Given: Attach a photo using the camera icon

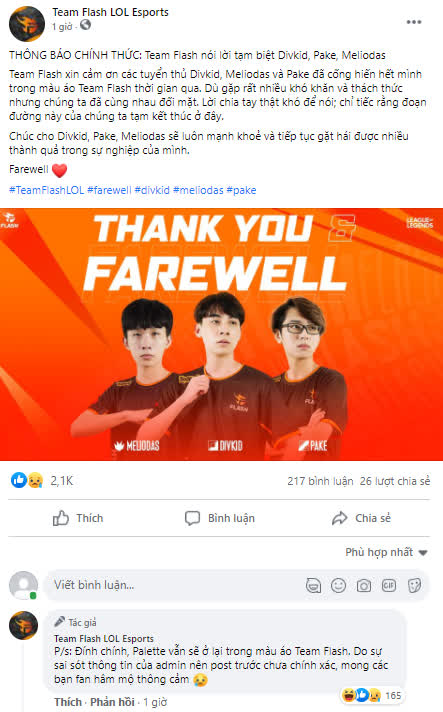Looking at the screenshot, I should coord(364,586).
